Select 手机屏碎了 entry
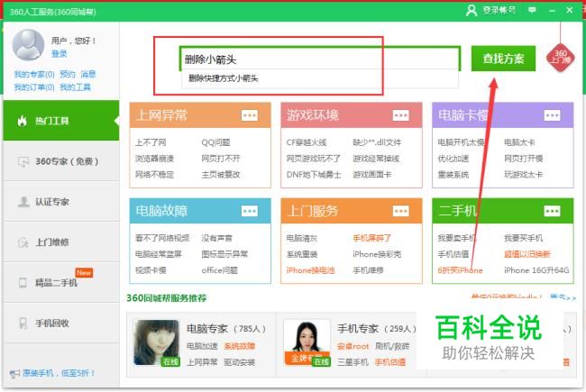Viewport: 586px width, 392px height. (x=371, y=238)
